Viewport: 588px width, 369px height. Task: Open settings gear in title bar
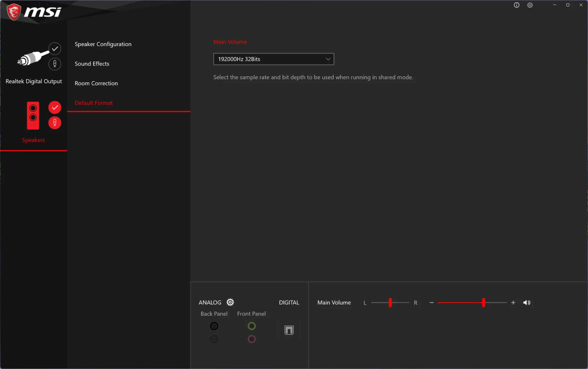tap(530, 5)
